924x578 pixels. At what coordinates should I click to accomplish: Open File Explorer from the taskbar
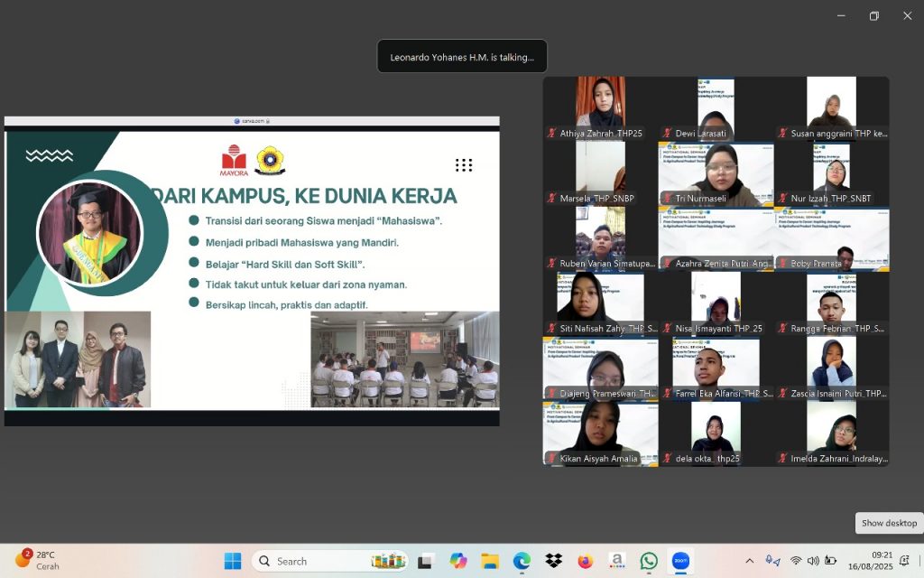pyautogui.click(x=490, y=561)
